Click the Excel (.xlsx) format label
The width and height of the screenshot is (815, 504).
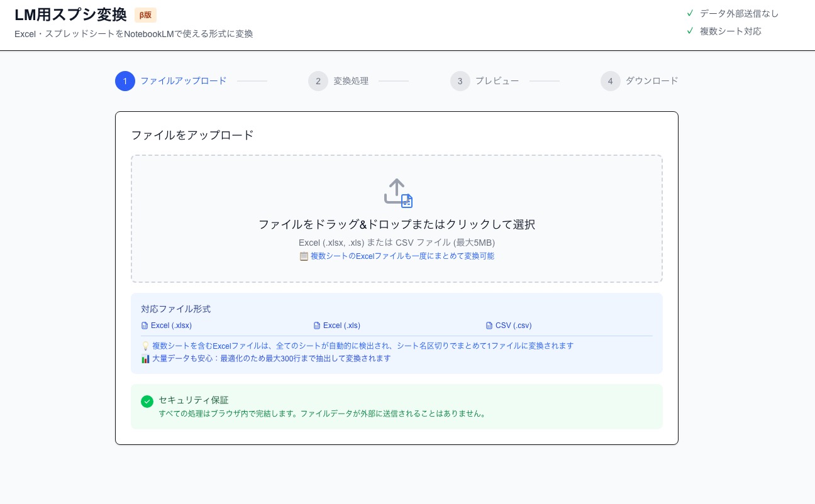point(171,326)
